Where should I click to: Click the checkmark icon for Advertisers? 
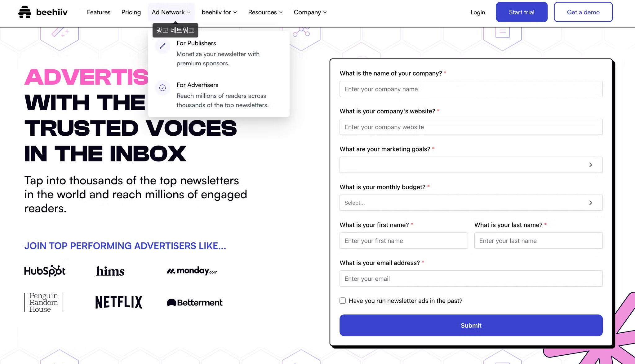163,88
